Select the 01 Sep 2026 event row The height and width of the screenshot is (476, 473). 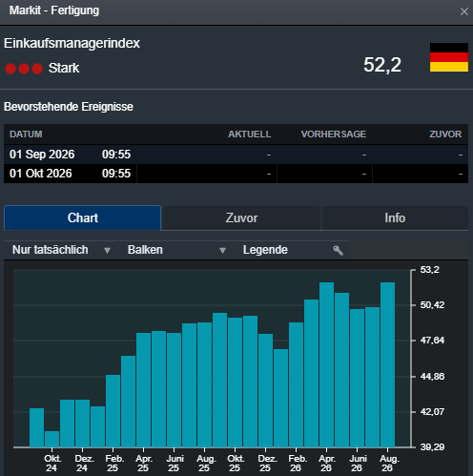click(236, 155)
